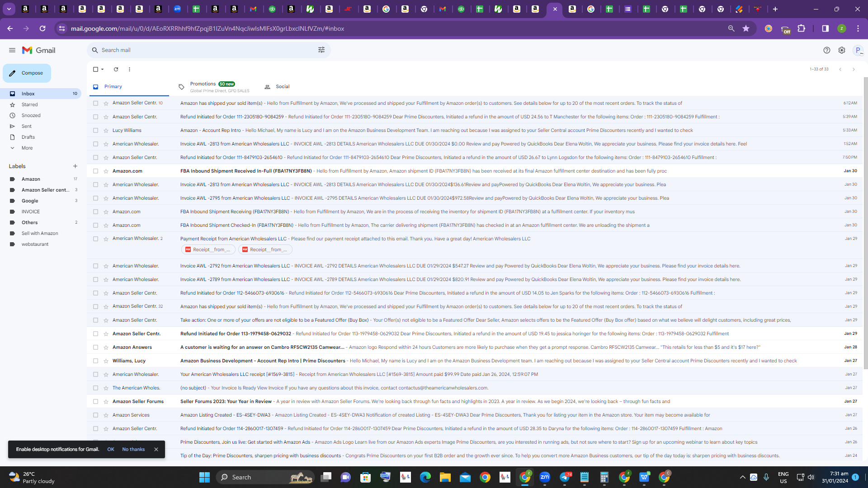The image size is (868, 488).
Task: Open the Windows Start menu
Action: coord(204,477)
